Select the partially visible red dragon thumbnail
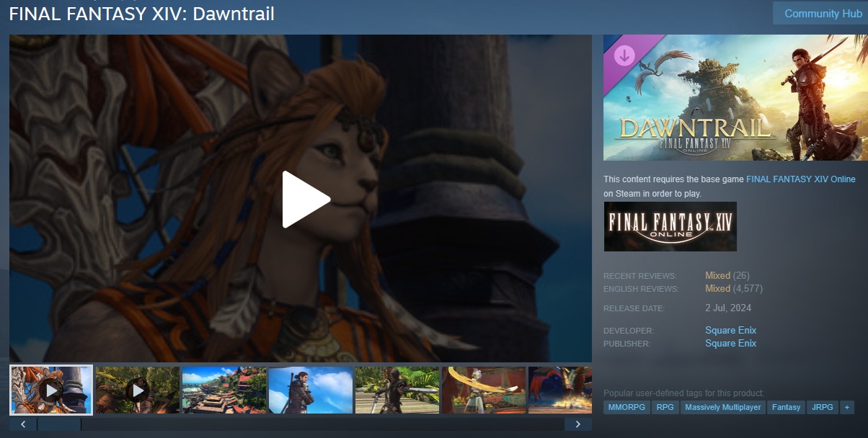Viewport: 868px width, 438px height. pos(560,390)
